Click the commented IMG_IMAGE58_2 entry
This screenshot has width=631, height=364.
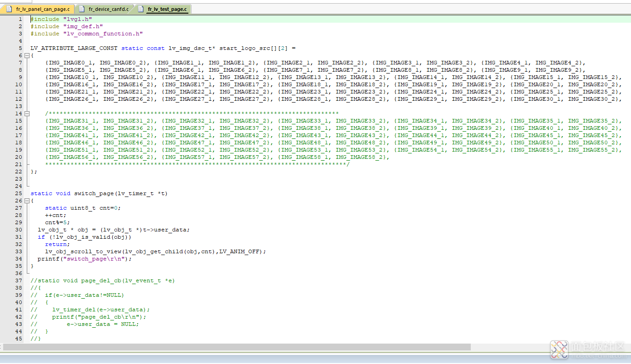[x=359, y=157]
